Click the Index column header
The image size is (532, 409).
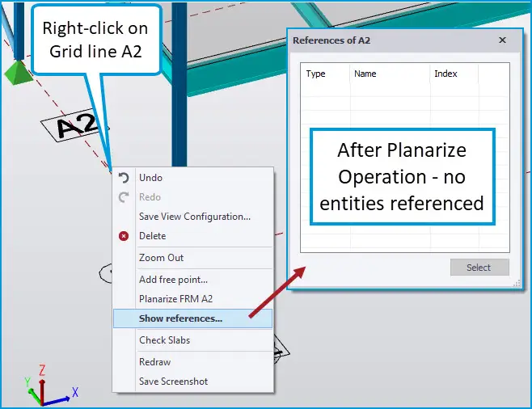click(x=454, y=74)
